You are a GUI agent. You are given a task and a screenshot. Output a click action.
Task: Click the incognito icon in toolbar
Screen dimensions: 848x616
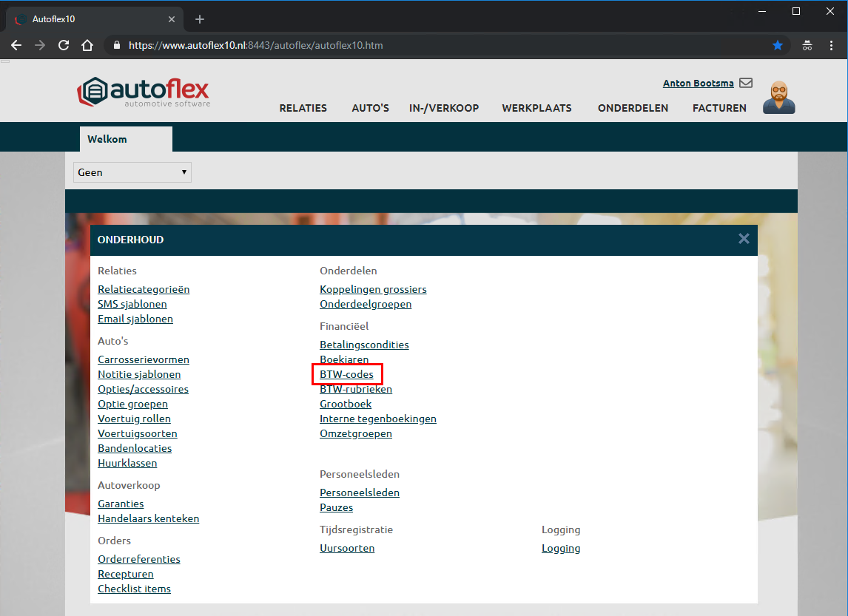[x=807, y=45]
